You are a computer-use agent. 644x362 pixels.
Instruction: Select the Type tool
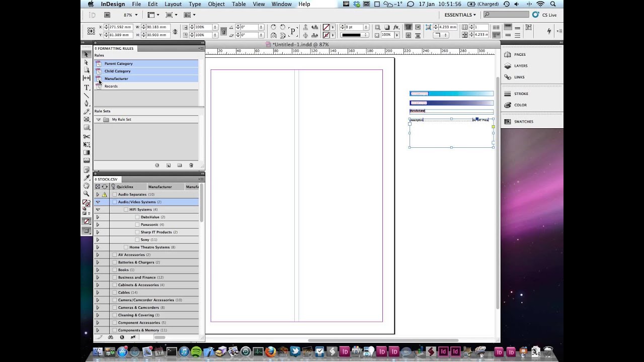(x=86, y=87)
